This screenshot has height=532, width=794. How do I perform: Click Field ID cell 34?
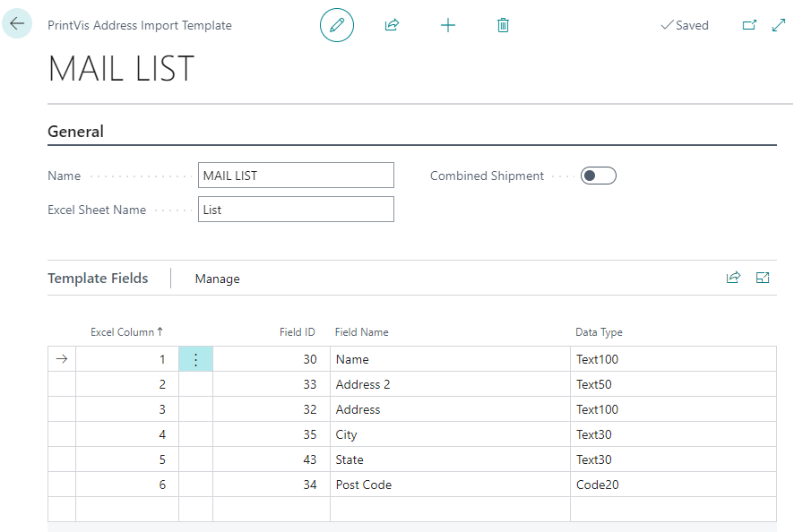pyautogui.click(x=272, y=485)
